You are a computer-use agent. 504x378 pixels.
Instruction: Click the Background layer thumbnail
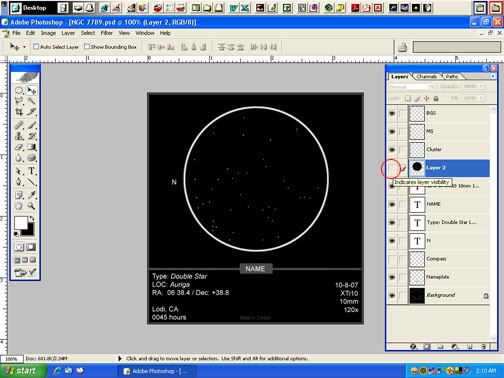click(x=417, y=295)
